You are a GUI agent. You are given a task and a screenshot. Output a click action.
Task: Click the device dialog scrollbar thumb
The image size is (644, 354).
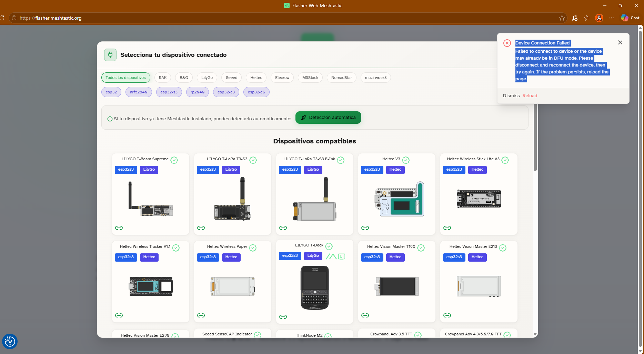(535, 137)
